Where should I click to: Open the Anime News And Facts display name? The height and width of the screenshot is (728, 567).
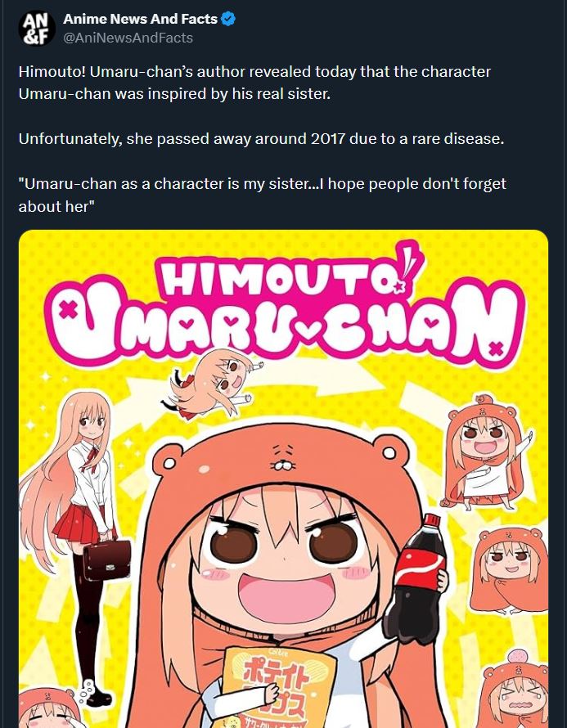[140, 19]
